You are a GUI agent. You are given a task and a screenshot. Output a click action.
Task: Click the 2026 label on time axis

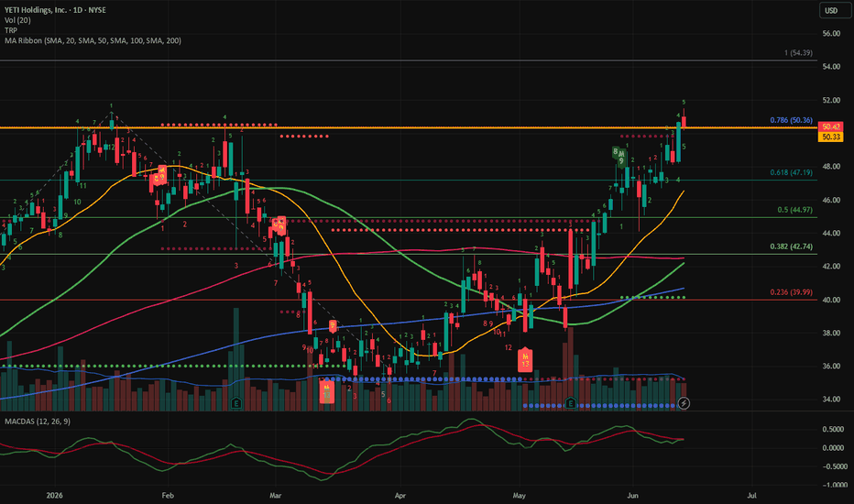54,495
